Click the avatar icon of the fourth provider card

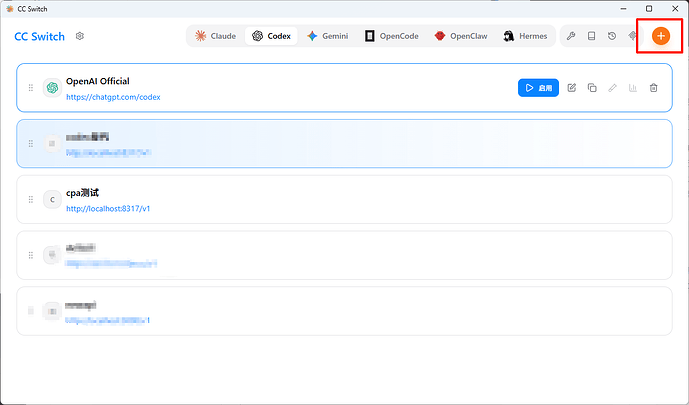[x=52, y=255]
